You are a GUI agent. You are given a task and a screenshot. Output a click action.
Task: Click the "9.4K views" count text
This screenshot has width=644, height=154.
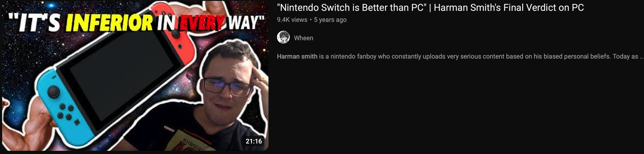(x=292, y=20)
